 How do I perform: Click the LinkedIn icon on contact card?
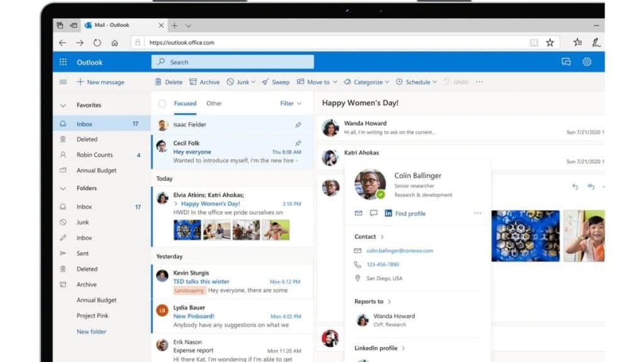[388, 214]
